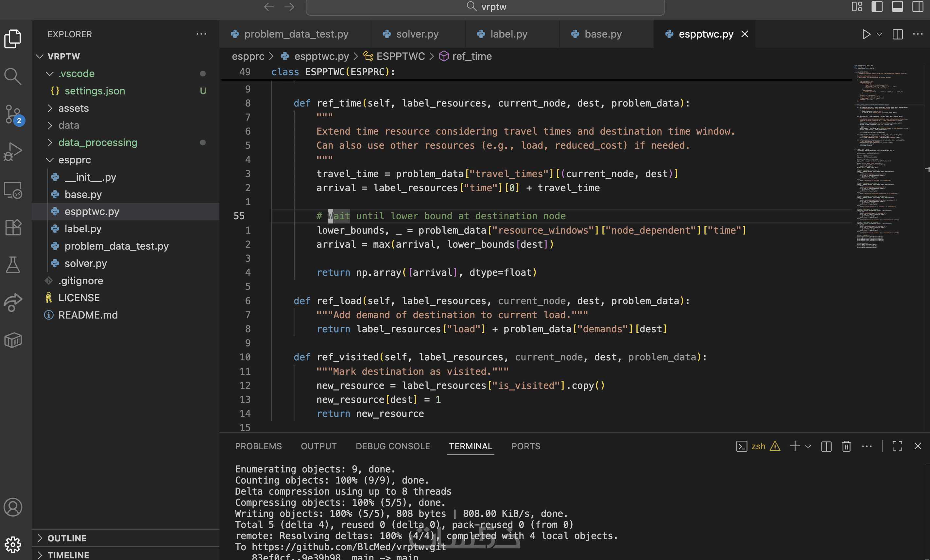Open the new terminal launch profile dropdown

pos(808,446)
